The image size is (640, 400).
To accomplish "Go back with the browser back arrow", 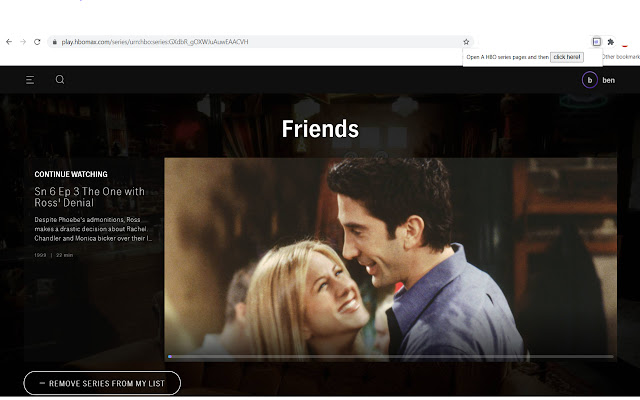I will 9,42.
